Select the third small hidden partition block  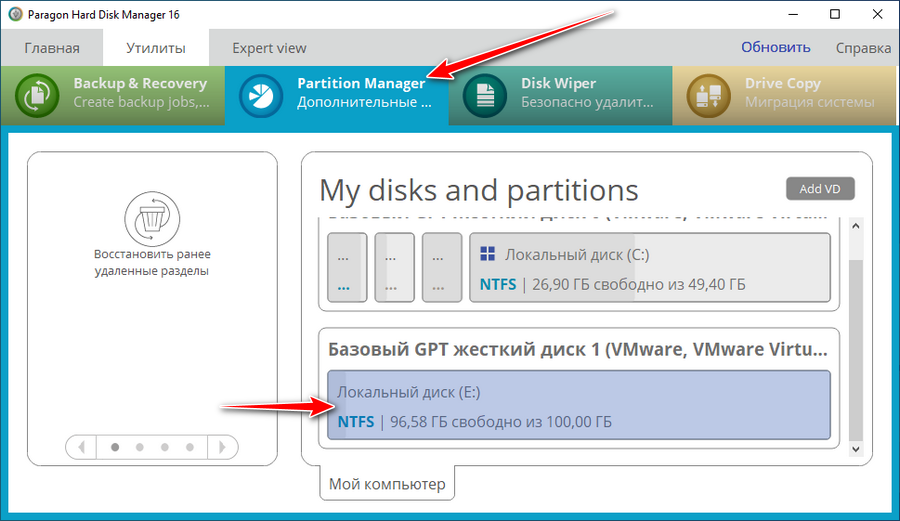pos(442,267)
